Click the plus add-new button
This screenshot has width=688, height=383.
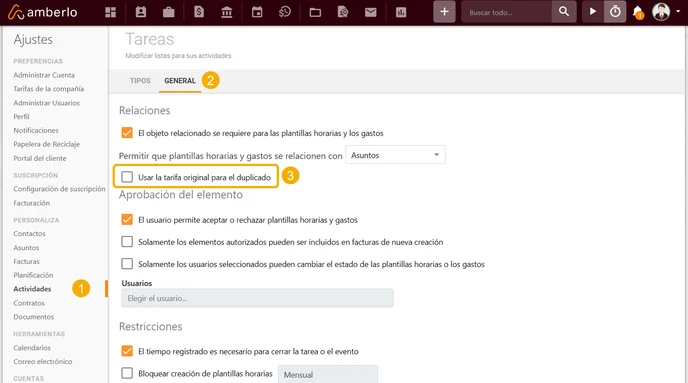click(x=444, y=12)
